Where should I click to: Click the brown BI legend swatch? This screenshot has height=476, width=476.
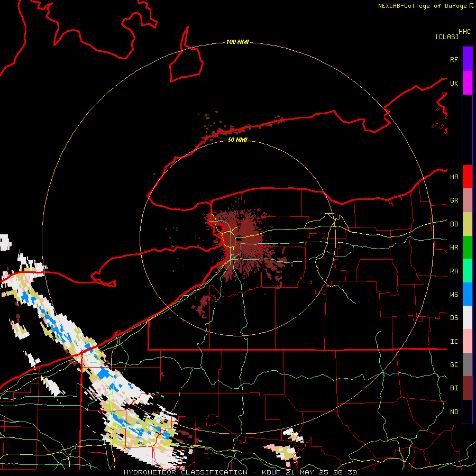pyautogui.click(x=467, y=388)
